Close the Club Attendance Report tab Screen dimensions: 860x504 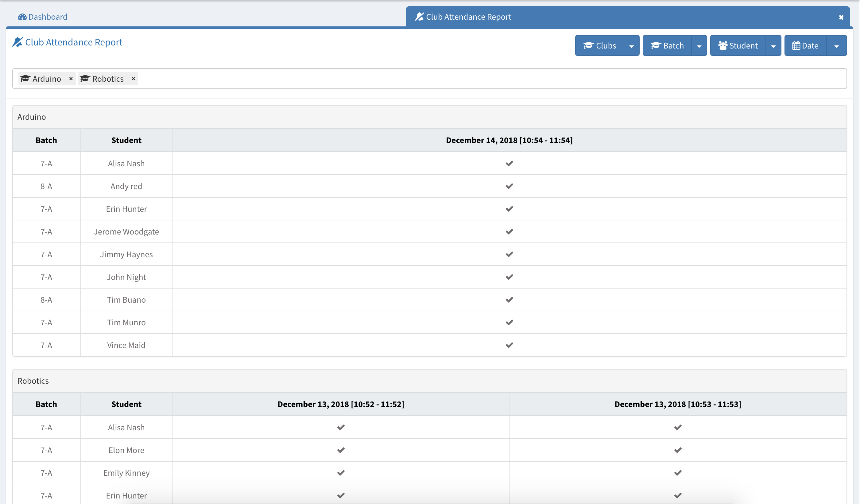click(x=841, y=17)
